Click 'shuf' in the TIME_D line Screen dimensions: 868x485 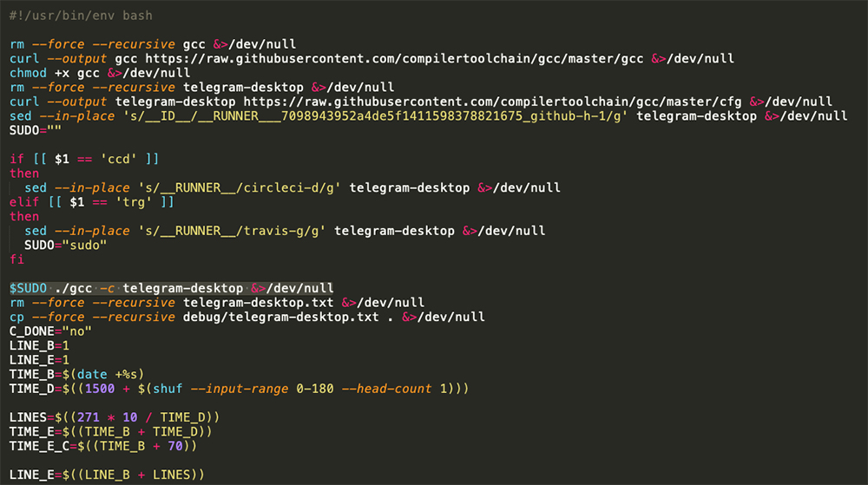coord(168,390)
